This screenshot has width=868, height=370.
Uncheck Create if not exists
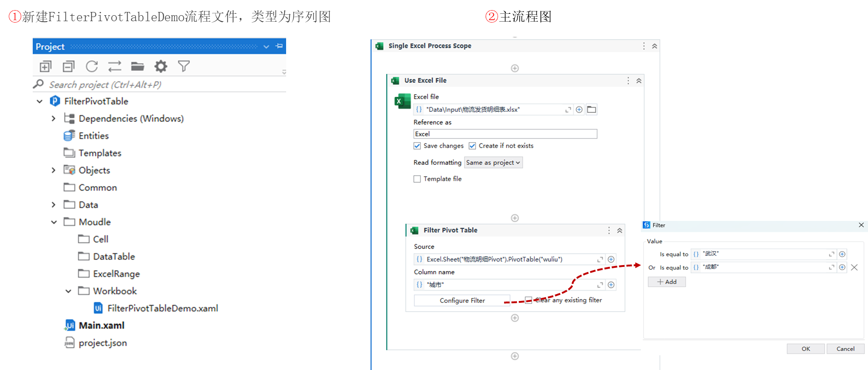tap(472, 146)
